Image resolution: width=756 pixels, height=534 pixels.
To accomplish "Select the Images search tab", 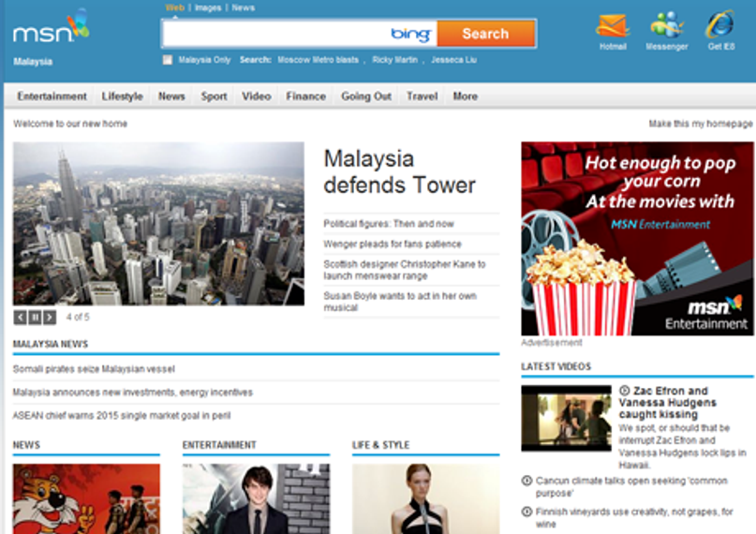I will [x=208, y=7].
